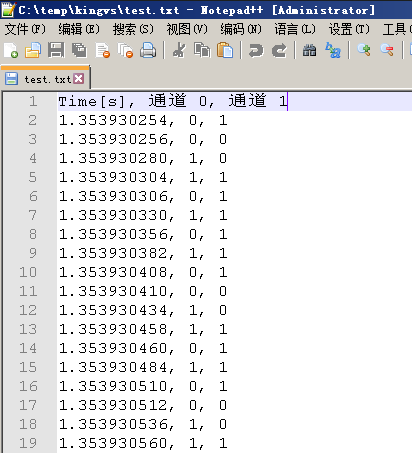Open the 编辑(E) menu
This screenshot has height=453, width=412.
[x=79, y=29]
